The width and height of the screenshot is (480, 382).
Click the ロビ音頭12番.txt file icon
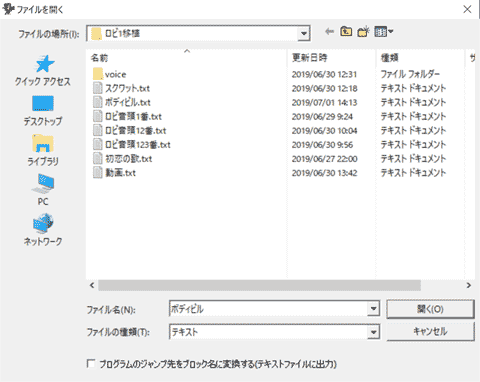[x=98, y=130]
